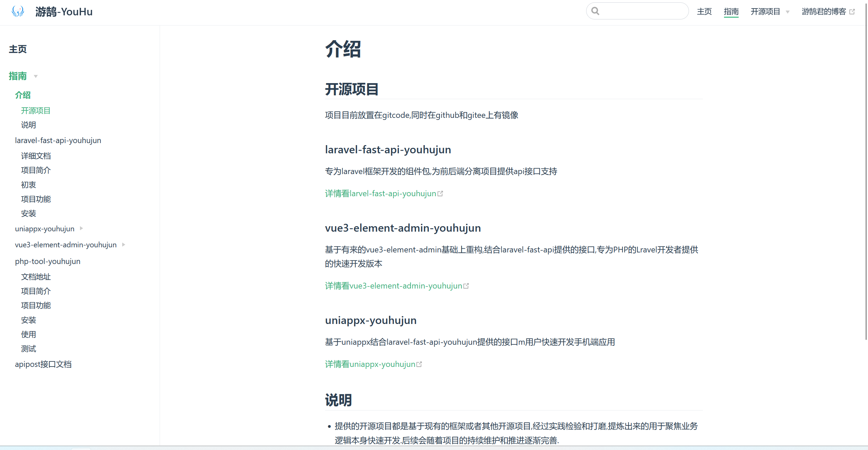Expand uniappx-youhujun sidebar group

(81, 229)
